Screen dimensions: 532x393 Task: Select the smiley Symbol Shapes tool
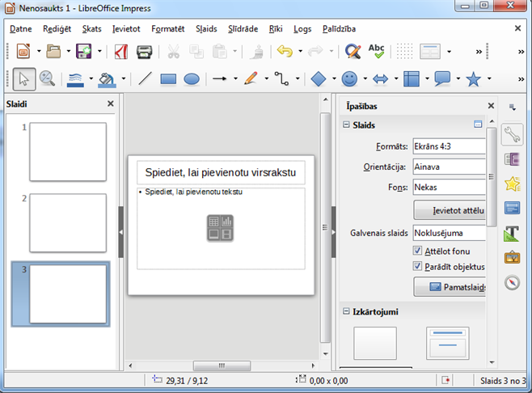point(349,79)
